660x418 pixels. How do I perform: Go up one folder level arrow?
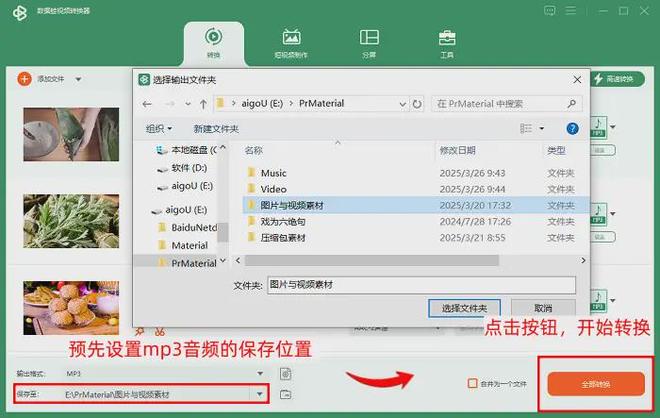203,104
